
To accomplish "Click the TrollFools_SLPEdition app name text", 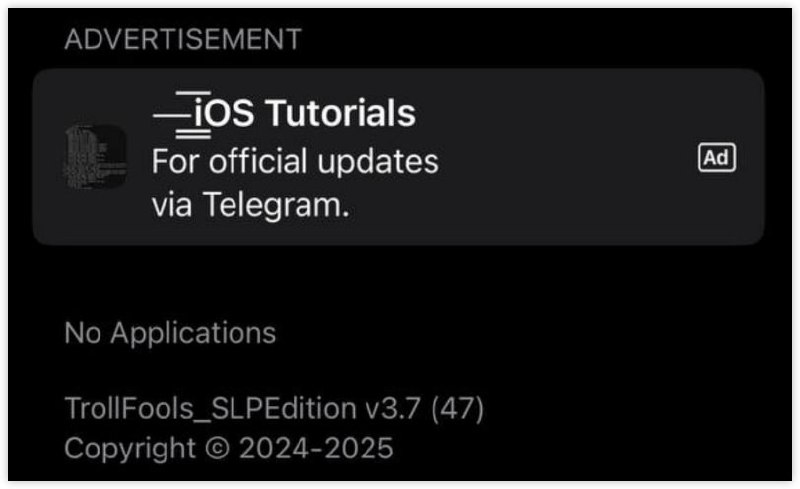I will (211, 408).
